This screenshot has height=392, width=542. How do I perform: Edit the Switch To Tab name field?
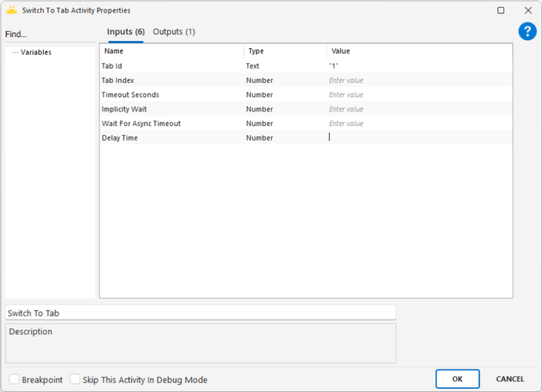pos(200,313)
